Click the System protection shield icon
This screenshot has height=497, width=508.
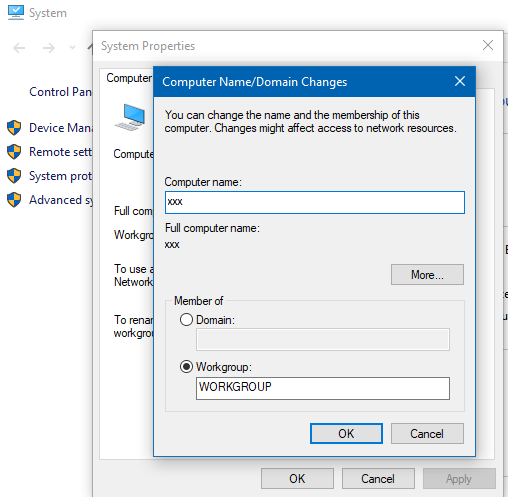(14, 176)
